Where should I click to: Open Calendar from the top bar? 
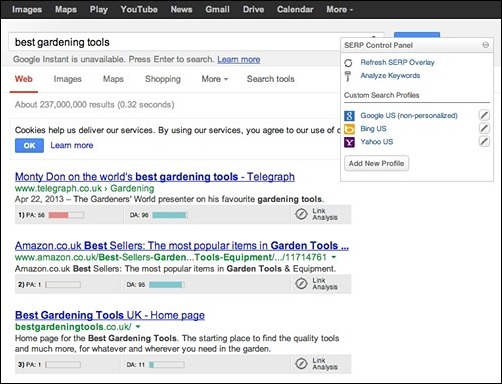coord(295,9)
